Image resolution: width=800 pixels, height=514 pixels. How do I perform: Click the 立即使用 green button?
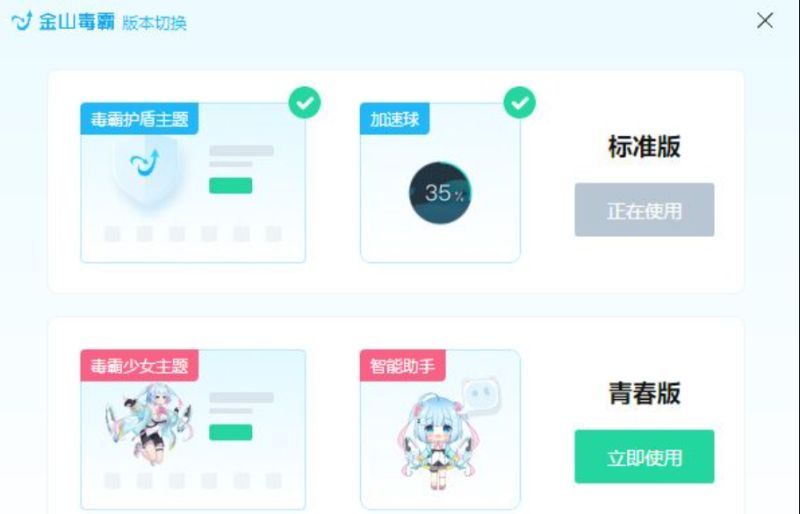(x=644, y=456)
